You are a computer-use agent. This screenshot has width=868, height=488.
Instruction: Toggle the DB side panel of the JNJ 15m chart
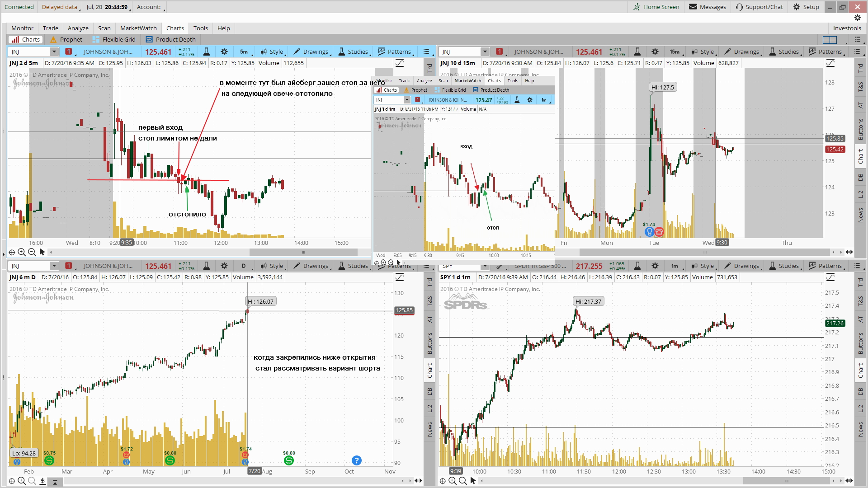[860, 178]
